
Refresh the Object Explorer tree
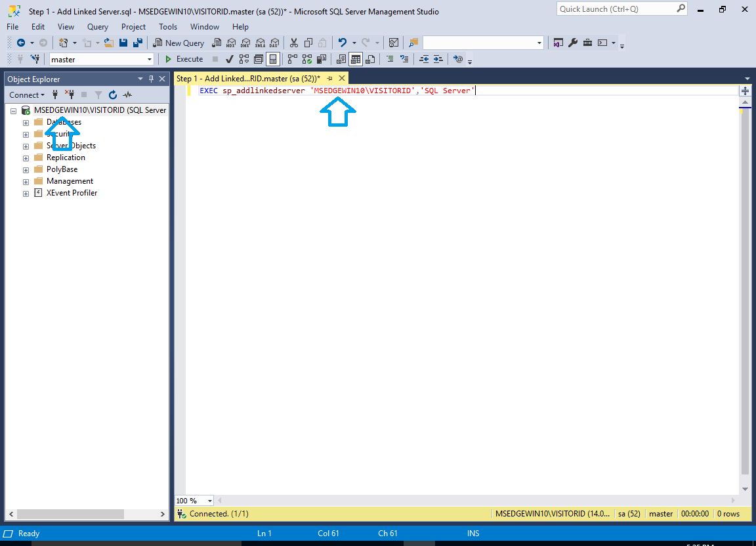pyautogui.click(x=113, y=95)
